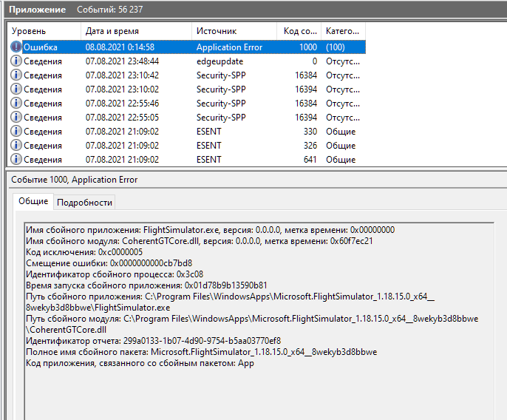Click the (100) category cell
507x420 pixels.
pyautogui.click(x=336, y=47)
